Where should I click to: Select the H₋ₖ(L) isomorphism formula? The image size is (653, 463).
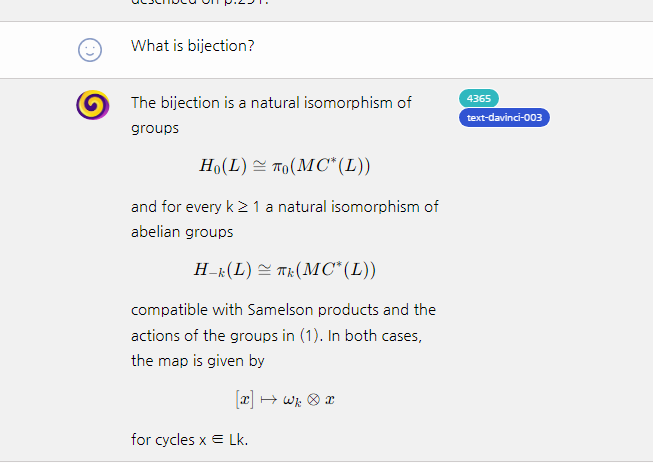tap(285, 270)
